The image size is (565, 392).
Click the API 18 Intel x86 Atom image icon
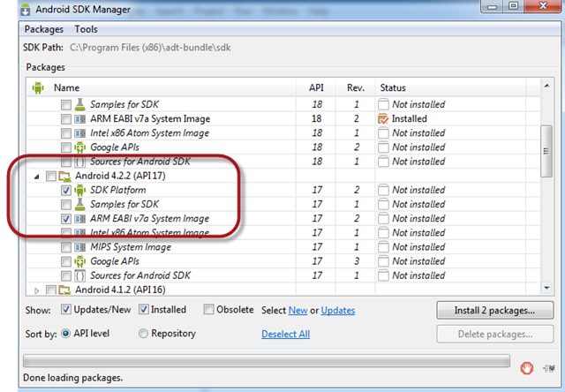click(x=80, y=133)
